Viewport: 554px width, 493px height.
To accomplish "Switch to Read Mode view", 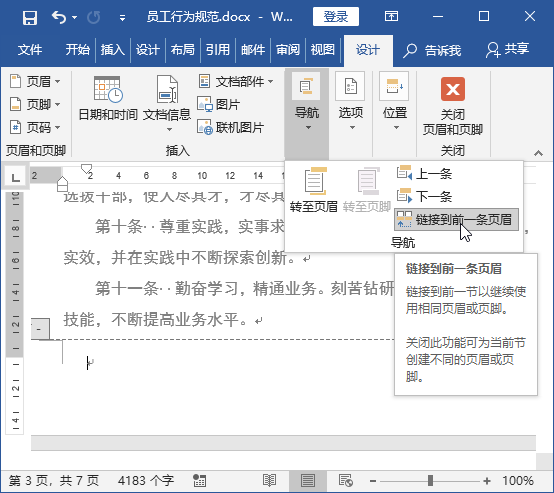I will click(x=270, y=481).
